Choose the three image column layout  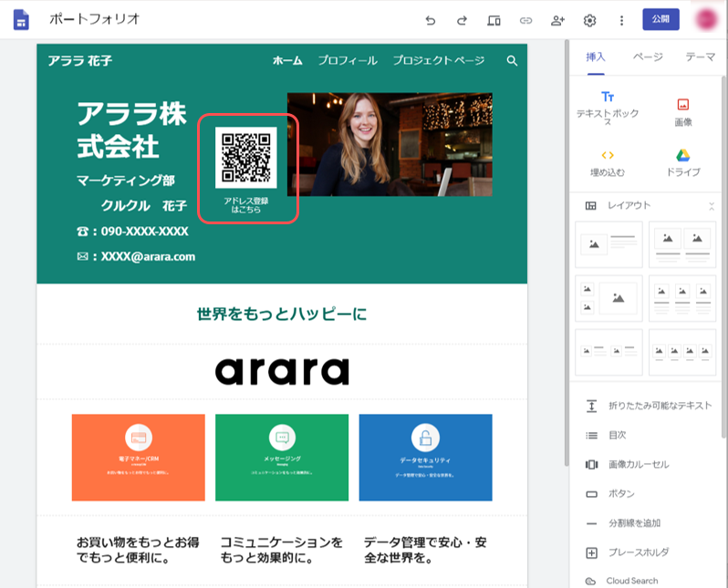(x=682, y=298)
